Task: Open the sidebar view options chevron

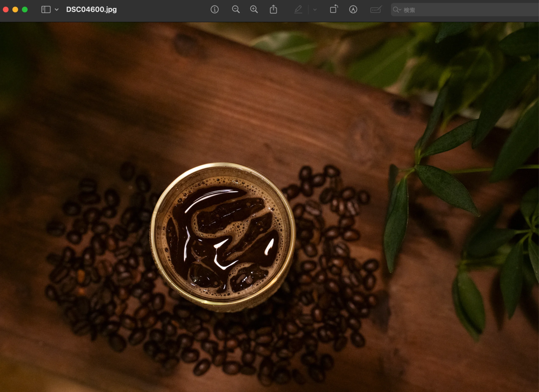Action: click(56, 10)
